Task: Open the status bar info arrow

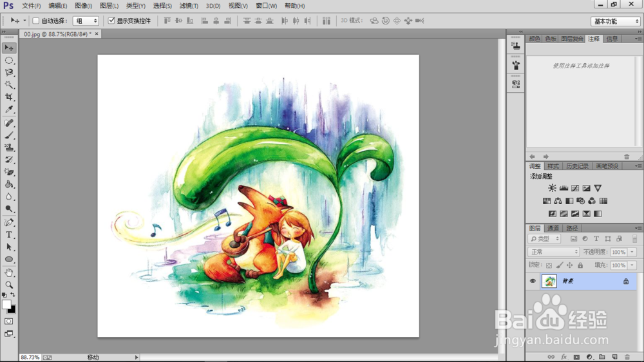Action: pos(137,357)
